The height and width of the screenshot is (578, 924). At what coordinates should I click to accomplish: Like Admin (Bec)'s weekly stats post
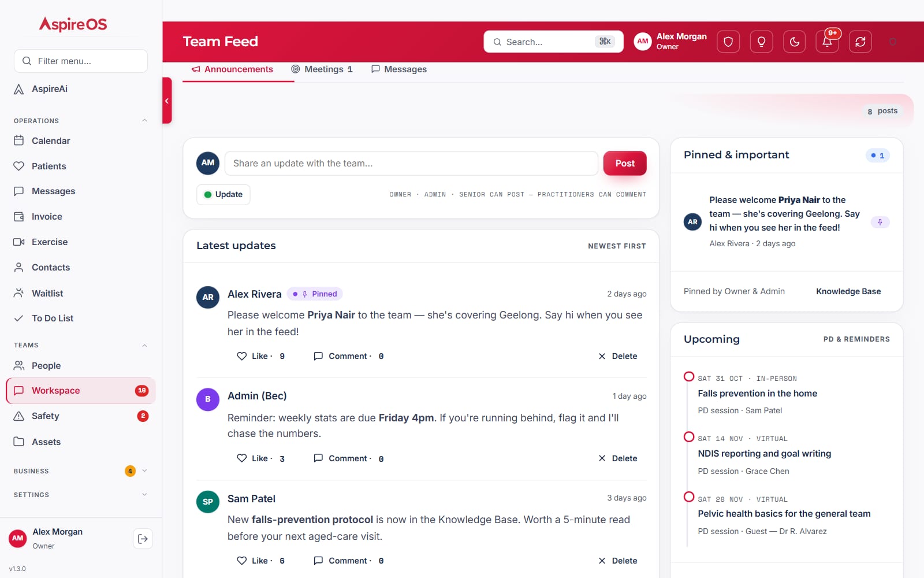260,458
